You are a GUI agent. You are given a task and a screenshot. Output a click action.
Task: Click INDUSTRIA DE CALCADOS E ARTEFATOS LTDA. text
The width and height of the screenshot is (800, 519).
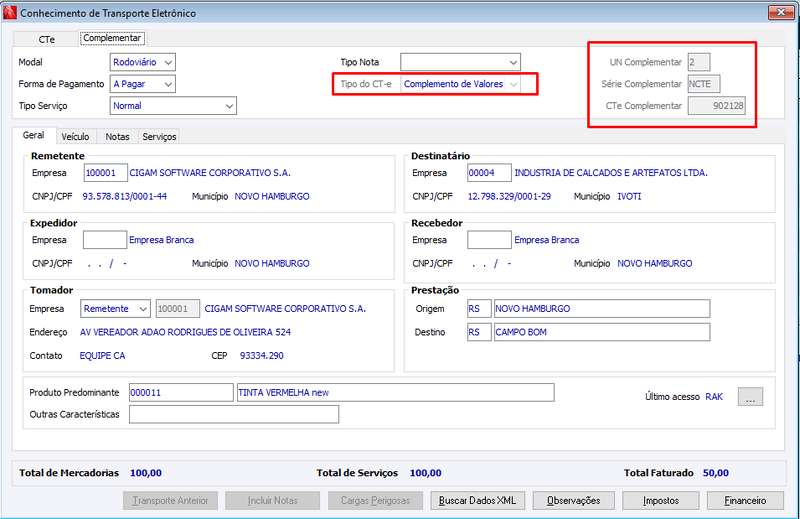pos(611,173)
